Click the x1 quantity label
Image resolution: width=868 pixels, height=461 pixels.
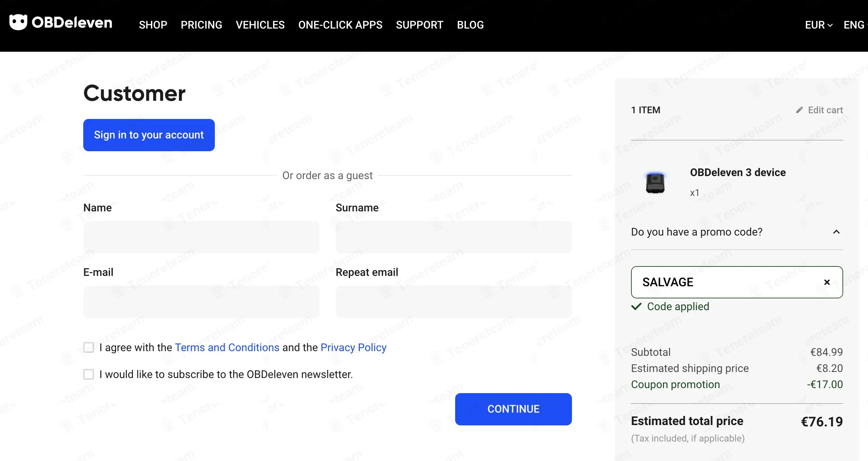coord(695,193)
